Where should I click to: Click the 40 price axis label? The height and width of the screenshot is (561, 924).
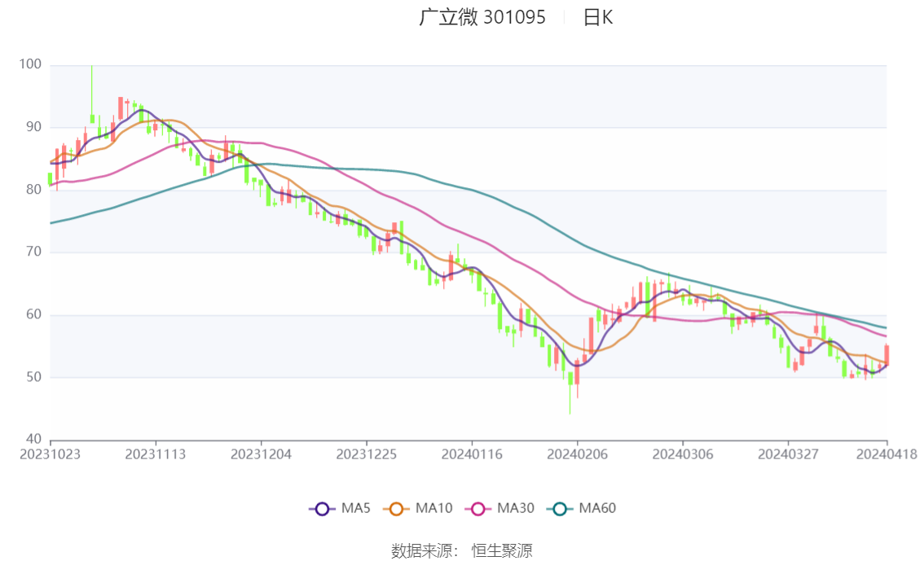33,439
